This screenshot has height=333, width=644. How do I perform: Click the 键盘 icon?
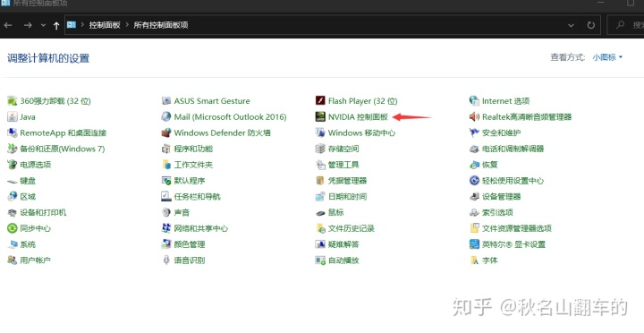coord(13,181)
